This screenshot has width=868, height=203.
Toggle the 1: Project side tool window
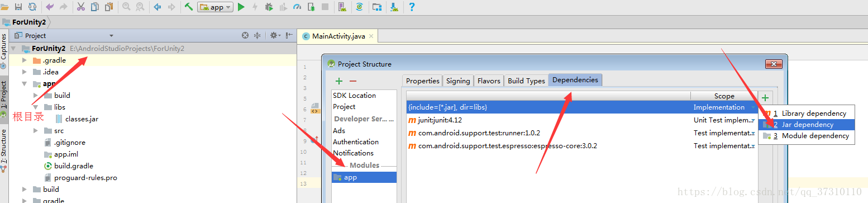click(4, 98)
